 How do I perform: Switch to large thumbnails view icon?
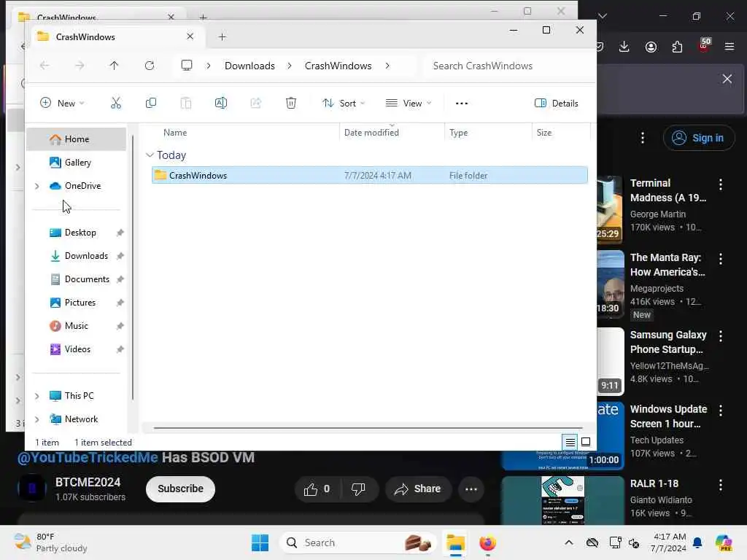point(586,443)
